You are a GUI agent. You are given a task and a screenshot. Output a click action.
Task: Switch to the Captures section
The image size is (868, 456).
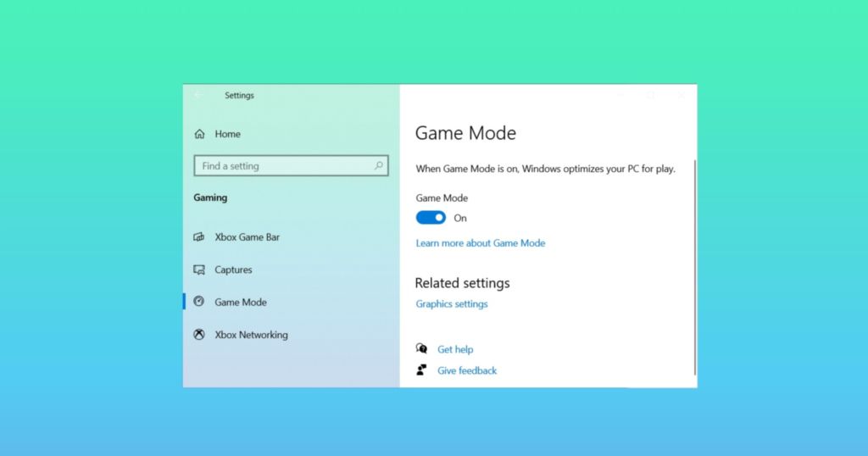[x=233, y=270]
